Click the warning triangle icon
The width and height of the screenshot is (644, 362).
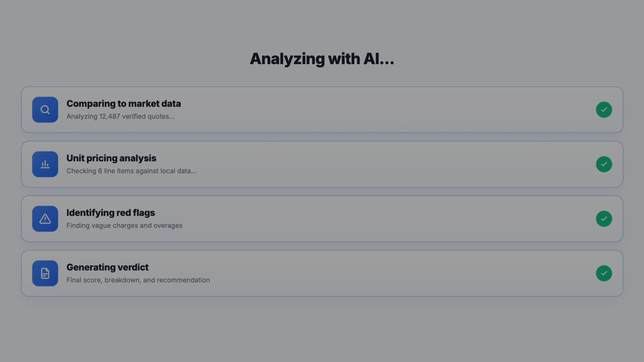tap(45, 219)
